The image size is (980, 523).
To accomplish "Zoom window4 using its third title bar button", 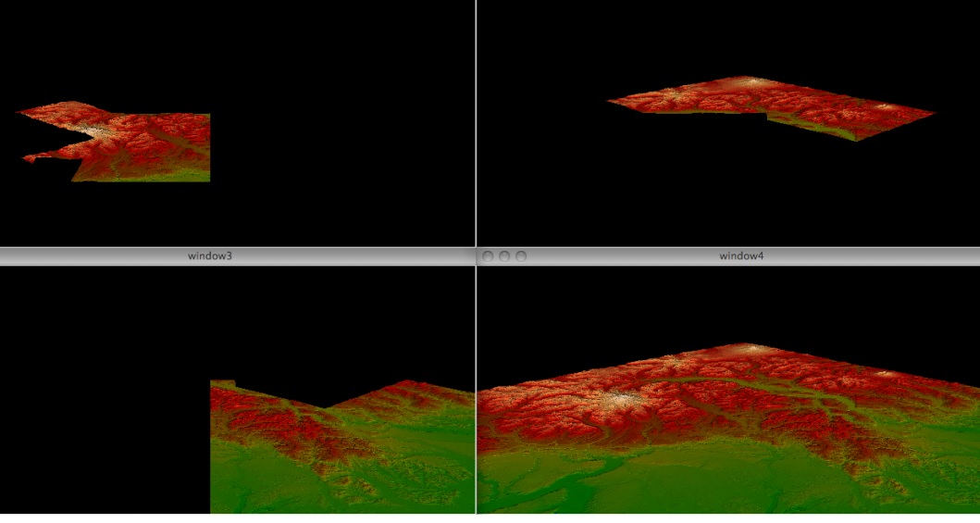I will 521,256.
